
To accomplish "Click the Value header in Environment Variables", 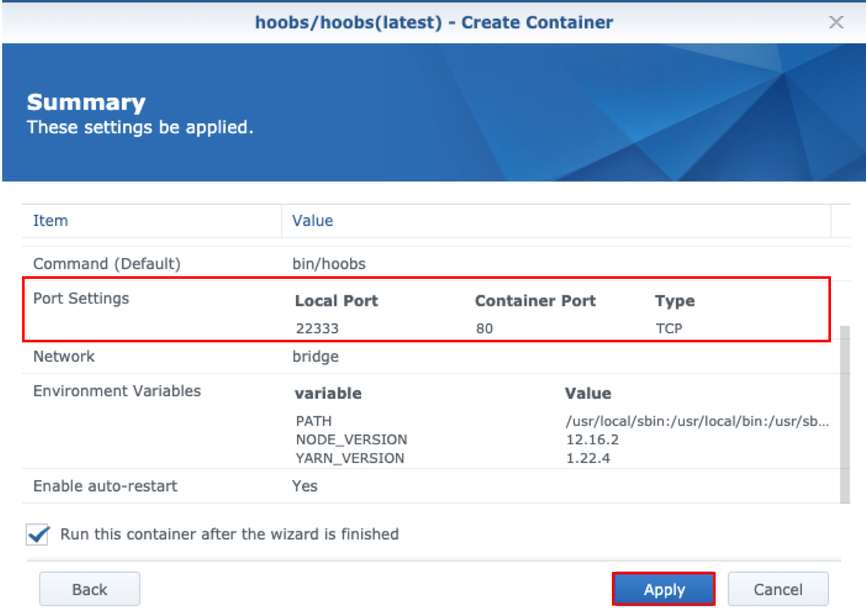I will pyautogui.click(x=588, y=394).
